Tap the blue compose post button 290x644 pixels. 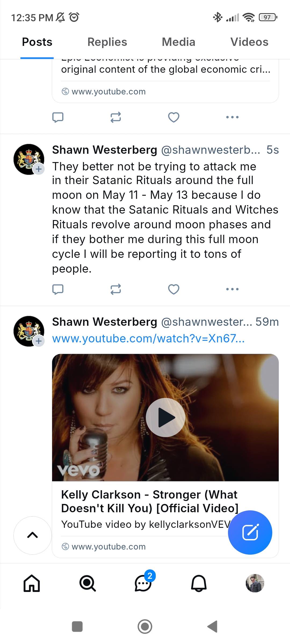[x=250, y=532]
